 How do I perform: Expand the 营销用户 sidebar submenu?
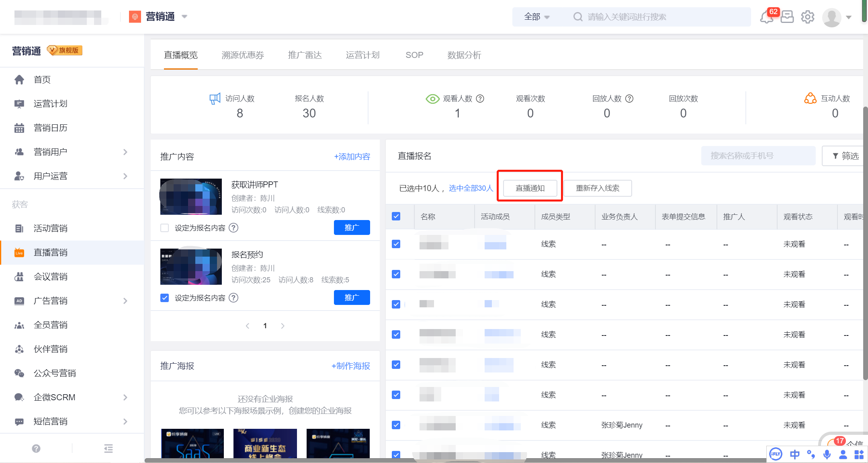[x=125, y=152]
